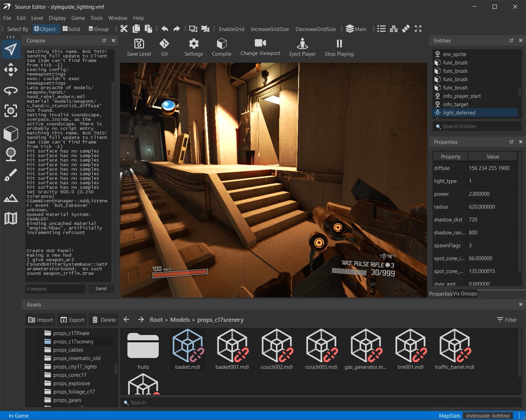Click the Console Command input field
The height and width of the screenshot is (420, 526).
(x=55, y=288)
